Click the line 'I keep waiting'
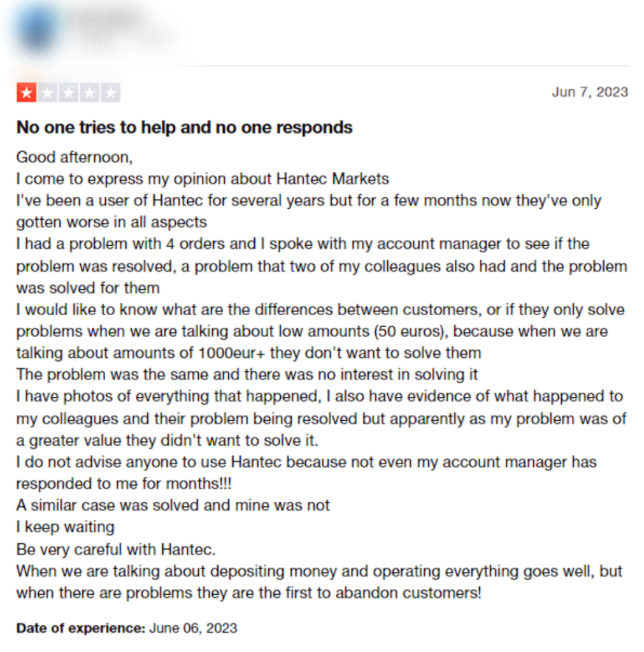The width and height of the screenshot is (644, 652). (x=66, y=527)
